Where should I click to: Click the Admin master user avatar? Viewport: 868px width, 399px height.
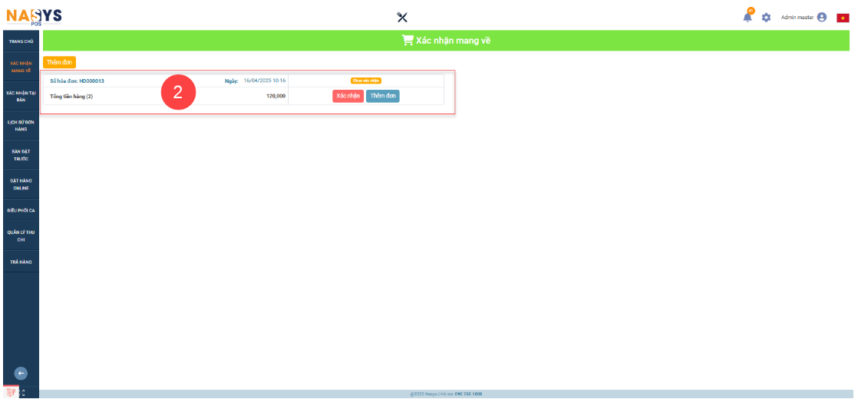822,17
